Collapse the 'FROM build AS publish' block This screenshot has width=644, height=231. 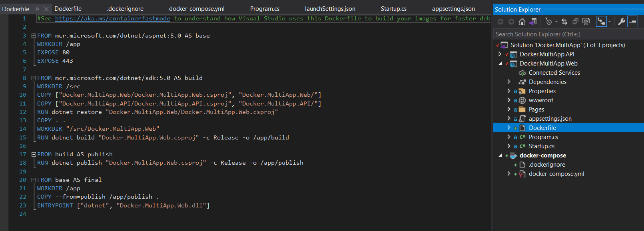point(34,154)
